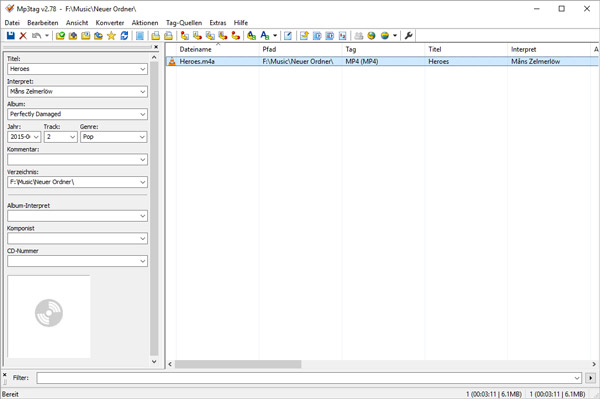
Task: Expand the Album-Interpret dropdown
Action: (x=142, y=216)
